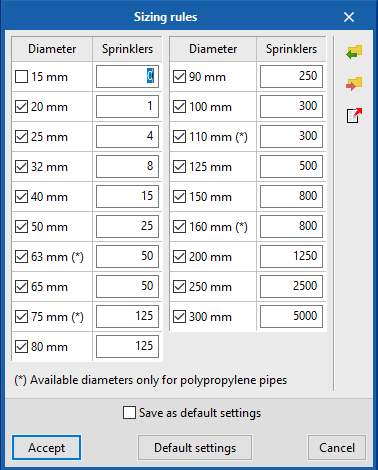
Task: Toggle the 110 mm (*) diameter checkbox
Action: click(179, 137)
